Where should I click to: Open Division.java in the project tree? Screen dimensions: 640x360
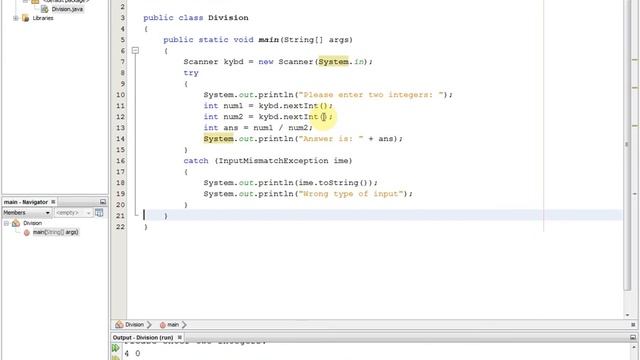[x=67, y=9]
